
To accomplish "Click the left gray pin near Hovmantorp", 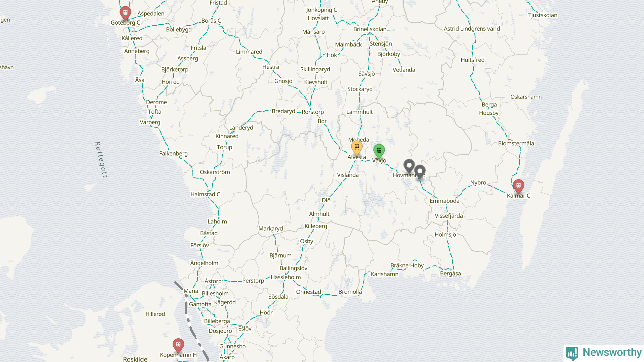I will (x=409, y=166).
